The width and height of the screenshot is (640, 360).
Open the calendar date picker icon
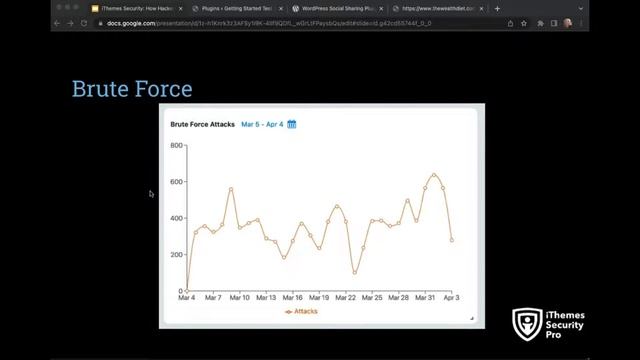click(291, 124)
